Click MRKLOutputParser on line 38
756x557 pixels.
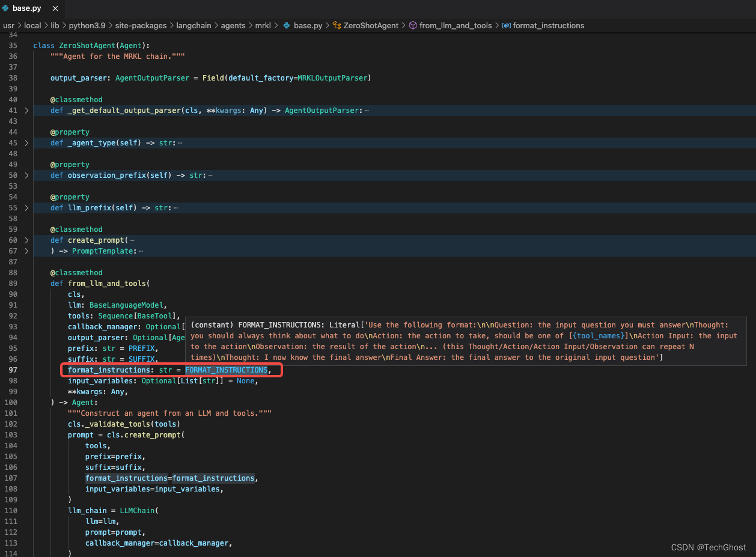[332, 78]
